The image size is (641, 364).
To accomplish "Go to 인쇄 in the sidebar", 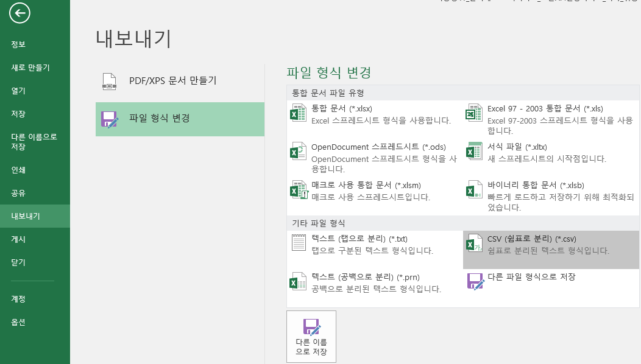I will pos(35,170).
